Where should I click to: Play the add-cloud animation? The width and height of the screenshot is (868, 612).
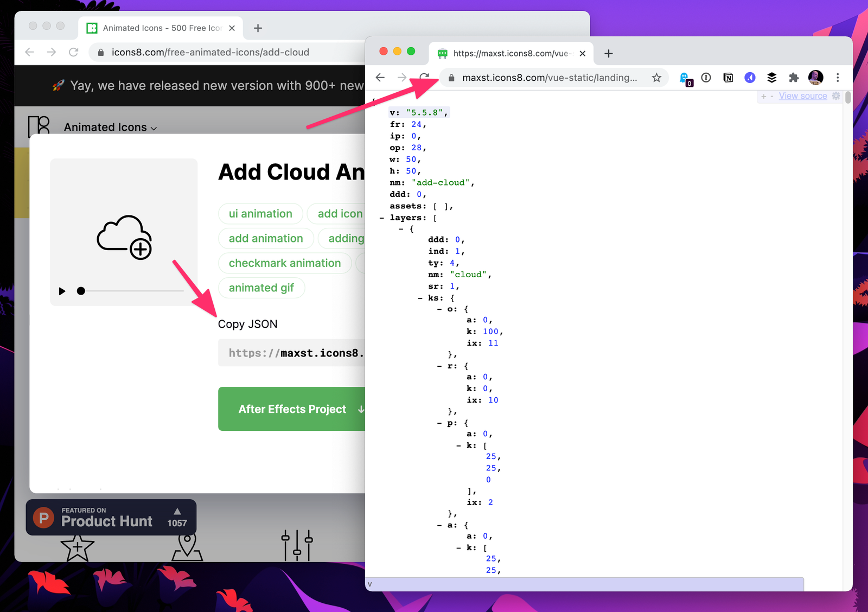62,291
